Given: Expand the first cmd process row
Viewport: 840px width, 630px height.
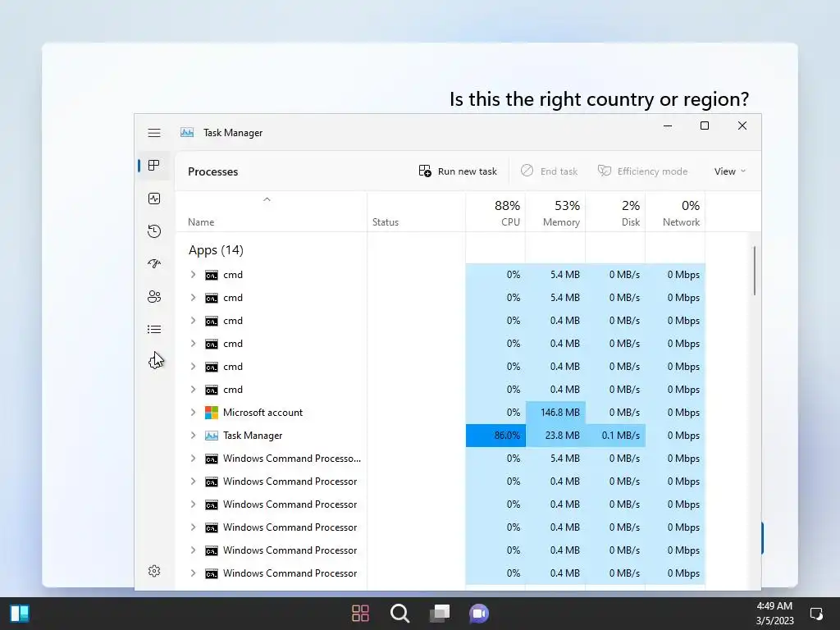Looking at the screenshot, I should point(193,275).
